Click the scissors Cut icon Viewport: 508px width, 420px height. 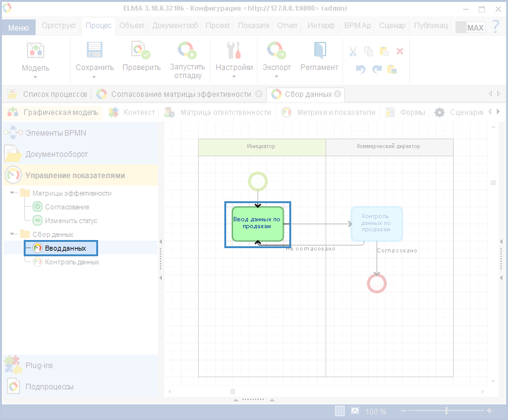coord(353,52)
